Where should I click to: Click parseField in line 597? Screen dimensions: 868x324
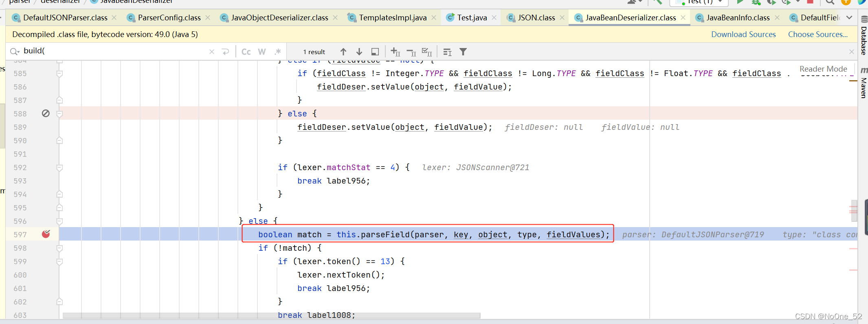pos(385,234)
